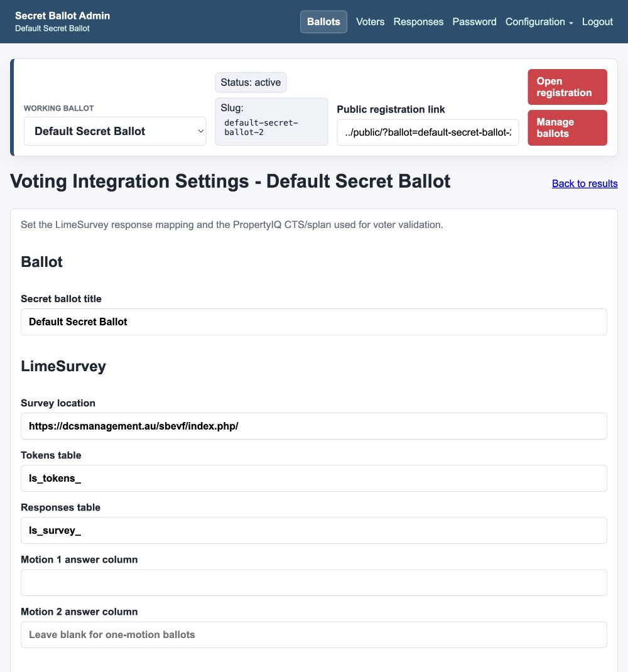Viewport: 628px width, 672px height.
Task: Select the public registration link field
Action: click(x=428, y=133)
